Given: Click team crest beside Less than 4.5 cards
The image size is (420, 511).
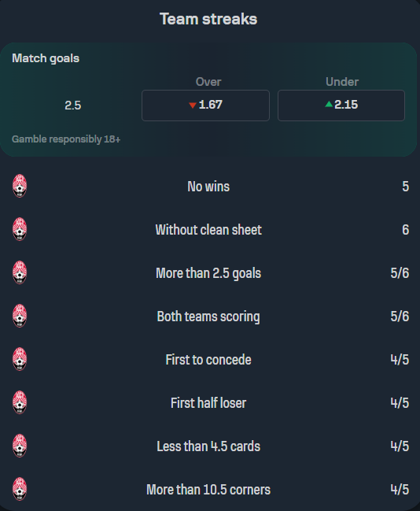Looking at the screenshot, I should (20, 446).
